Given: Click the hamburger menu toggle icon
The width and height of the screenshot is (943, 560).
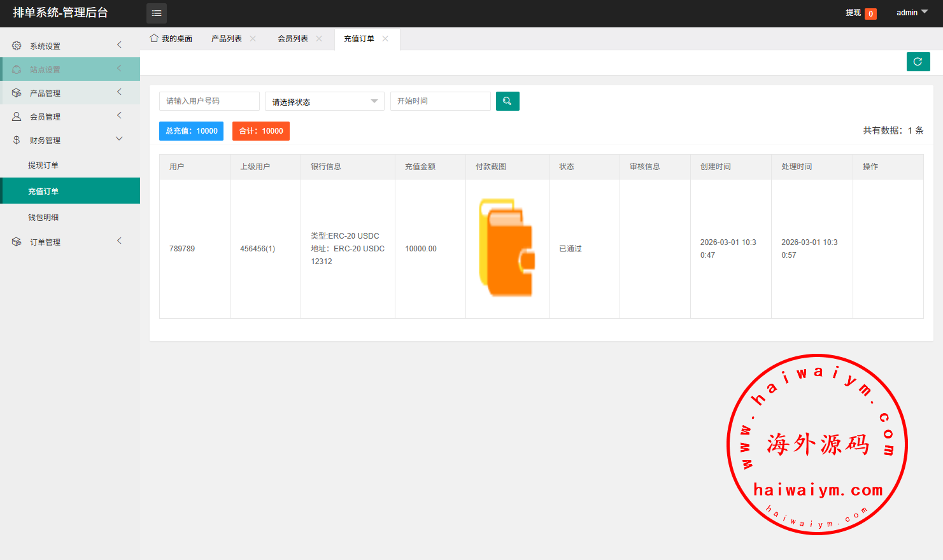Looking at the screenshot, I should pos(157,13).
